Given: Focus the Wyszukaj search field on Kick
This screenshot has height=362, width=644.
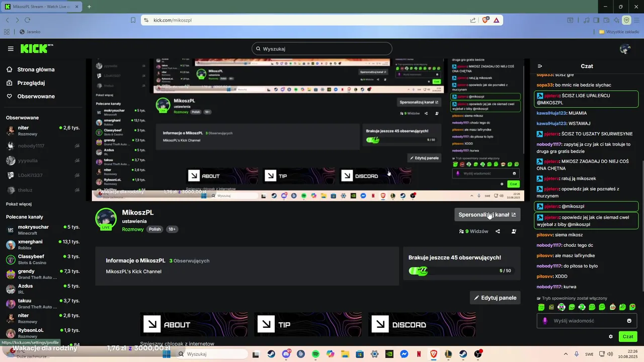Looking at the screenshot, I should point(322,49).
